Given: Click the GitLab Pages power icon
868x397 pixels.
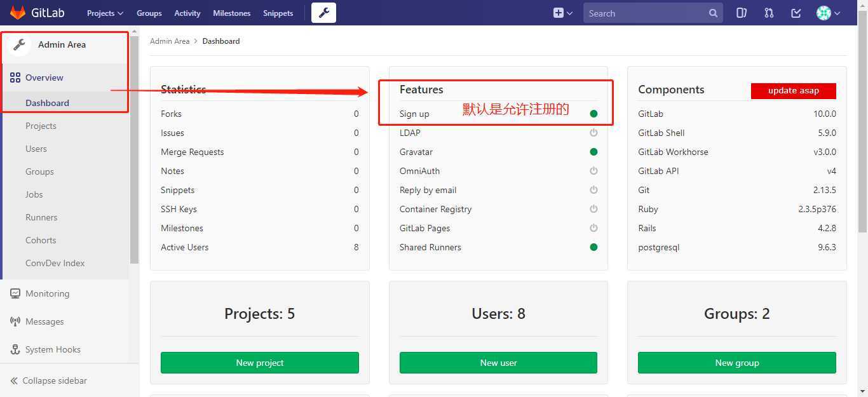Looking at the screenshot, I should (x=593, y=228).
